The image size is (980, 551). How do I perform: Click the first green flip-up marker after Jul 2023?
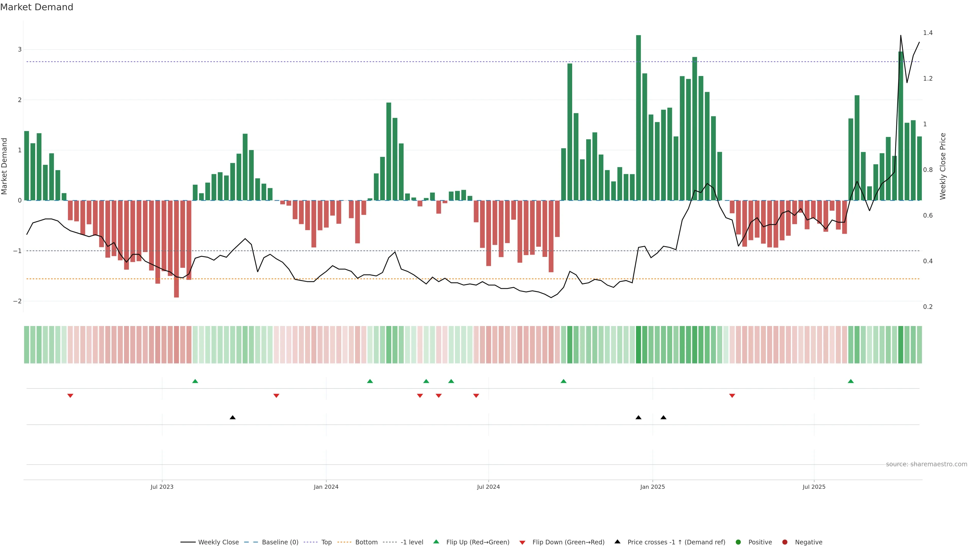[195, 381]
